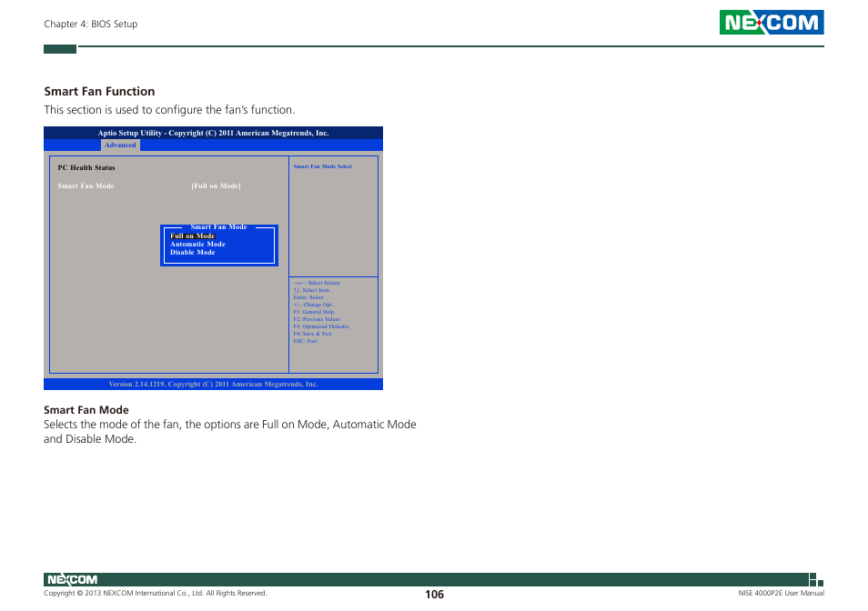Image resolution: width=868 pixels, height=611 pixels.
Task: Click the 'Select Item' key hint
Action: pos(311,290)
